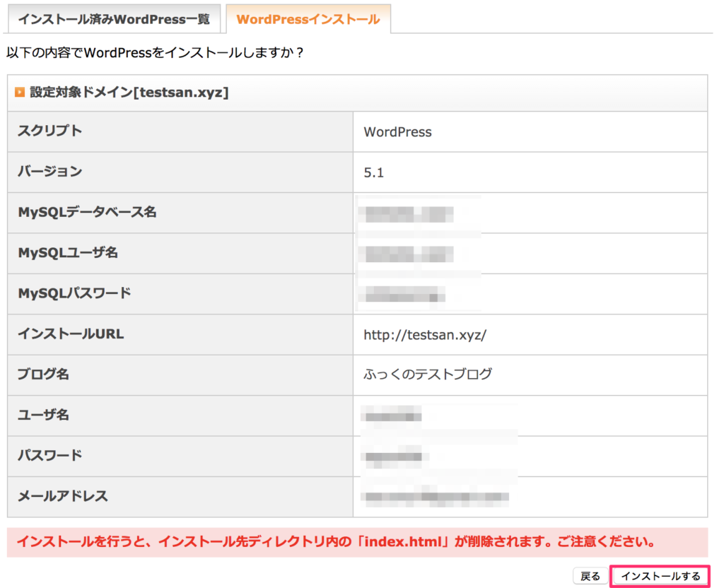Select the ふっくのテストブログ blog name
724x588 pixels.
428,374
